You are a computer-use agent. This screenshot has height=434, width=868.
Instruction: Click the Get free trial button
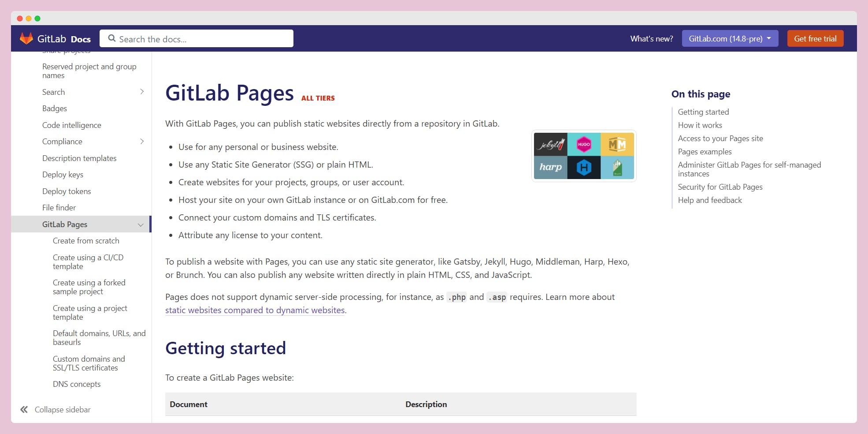point(815,38)
